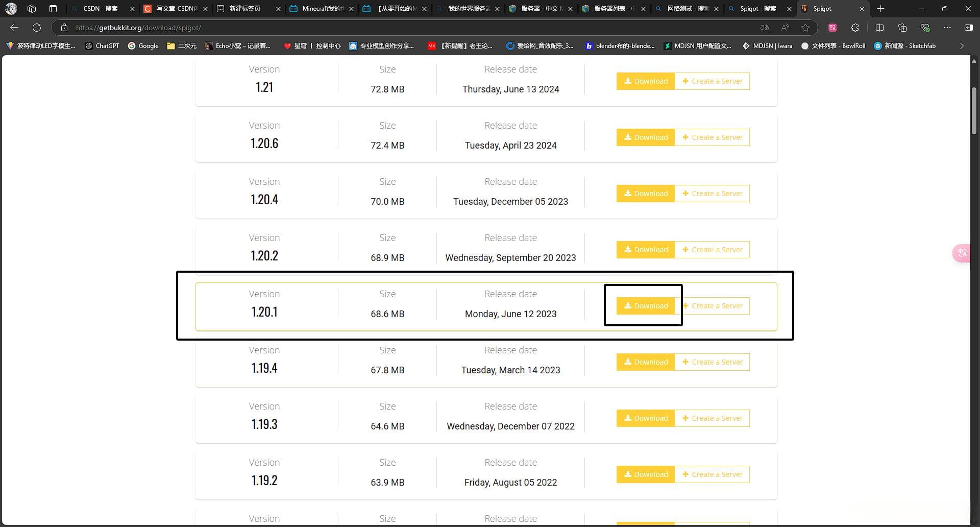This screenshot has height=527, width=980.
Task: Download Spigot version 1.20.4
Action: [x=646, y=194]
